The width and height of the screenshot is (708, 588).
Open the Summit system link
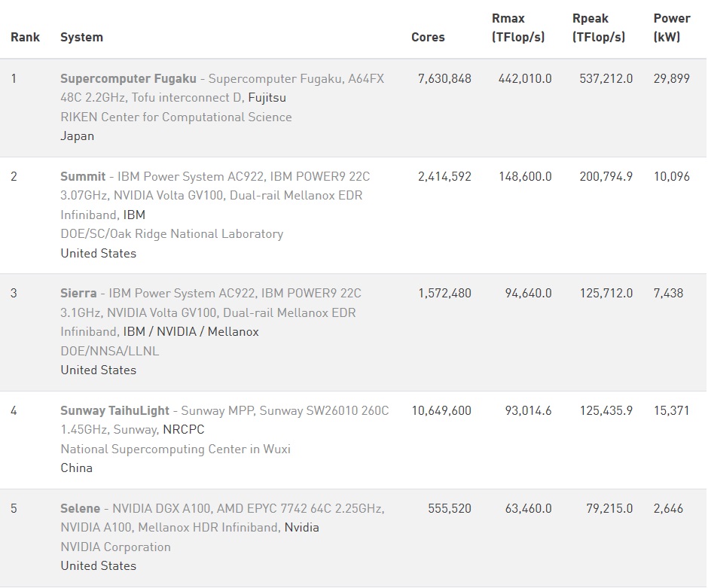83,176
